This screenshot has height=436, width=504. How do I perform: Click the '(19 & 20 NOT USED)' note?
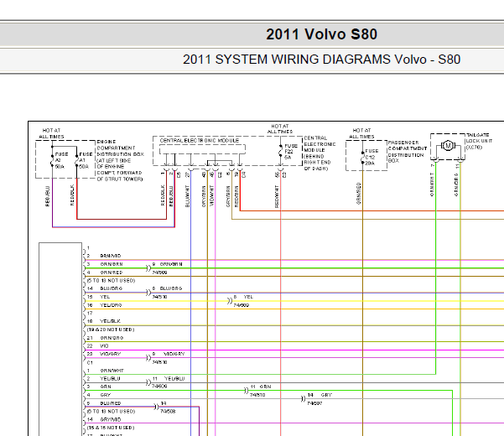click(x=111, y=330)
